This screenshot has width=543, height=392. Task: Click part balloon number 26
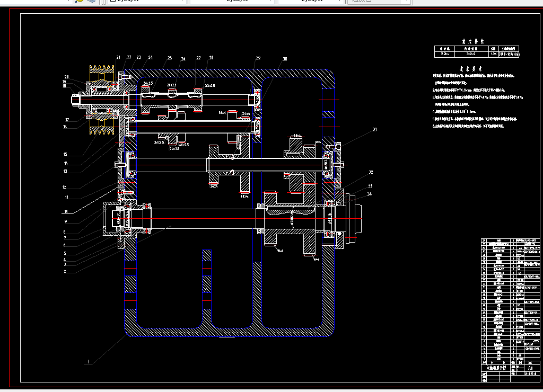tap(183, 59)
